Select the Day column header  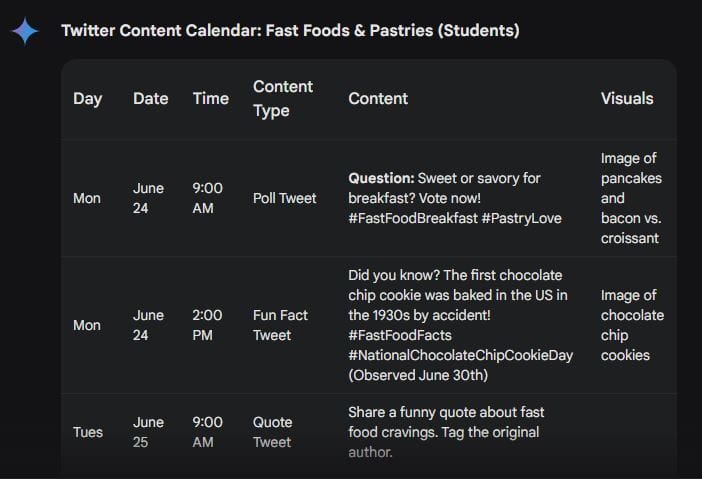[88, 99]
